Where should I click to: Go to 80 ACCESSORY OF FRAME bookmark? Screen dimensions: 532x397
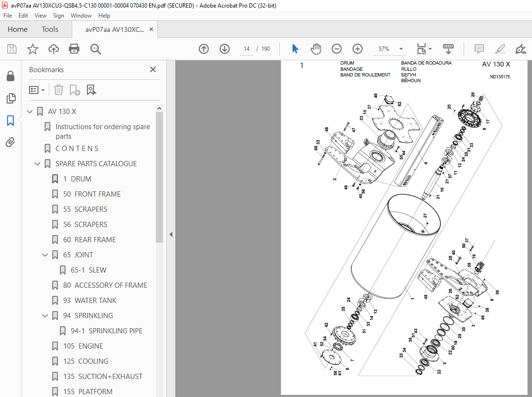pos(105,285)
